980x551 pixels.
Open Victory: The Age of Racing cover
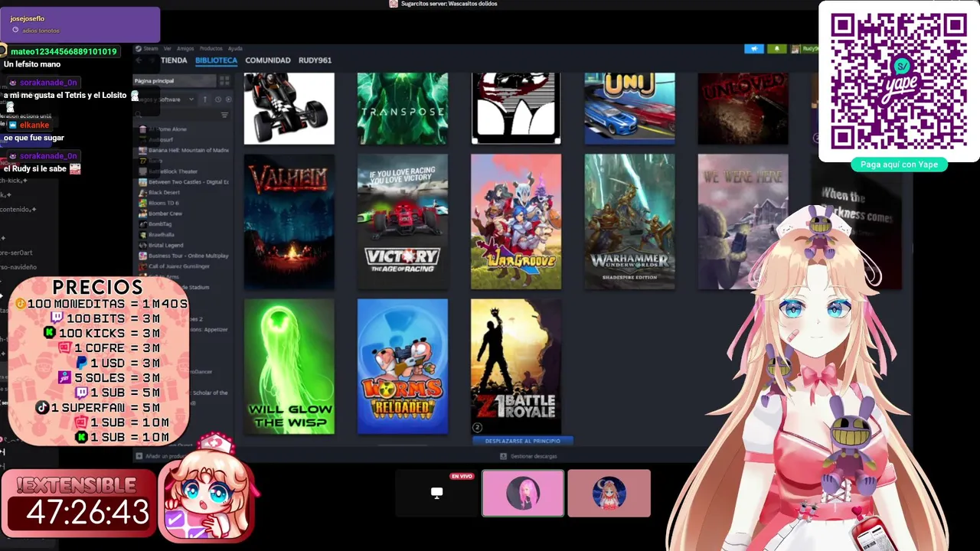403,222
